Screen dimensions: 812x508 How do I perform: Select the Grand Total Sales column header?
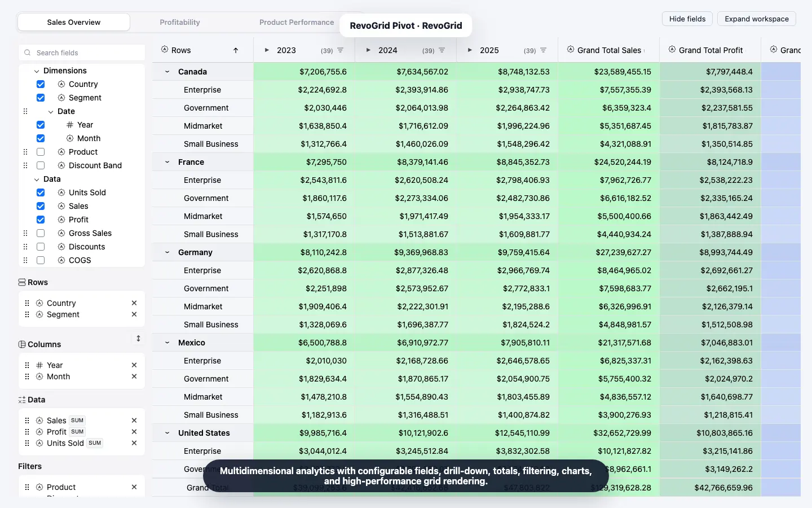click(609, 50)
